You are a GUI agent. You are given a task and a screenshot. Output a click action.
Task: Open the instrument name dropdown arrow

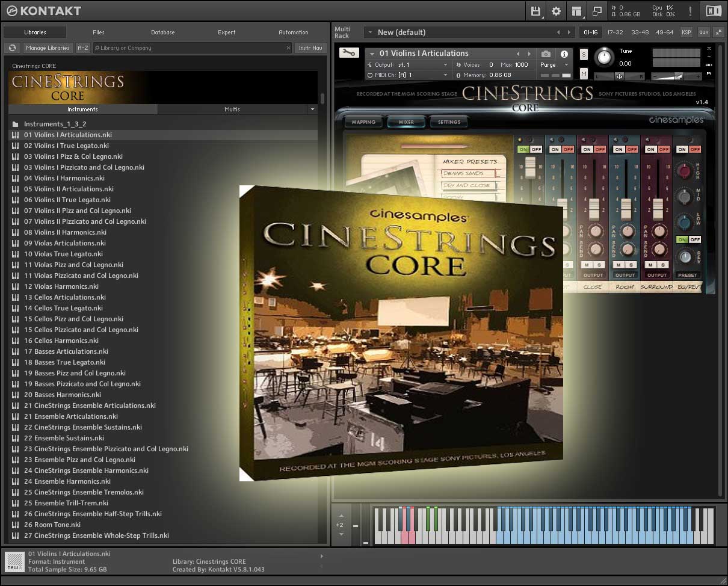(x=372, y=54)
